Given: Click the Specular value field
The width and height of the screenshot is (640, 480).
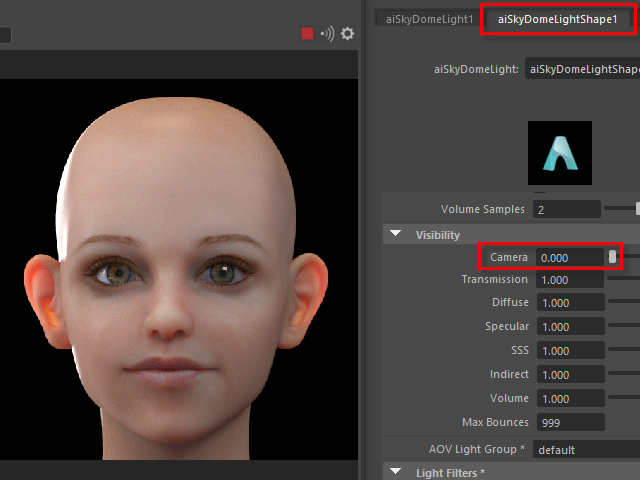Looking at the screenshot, I should (x=569, y=327).
